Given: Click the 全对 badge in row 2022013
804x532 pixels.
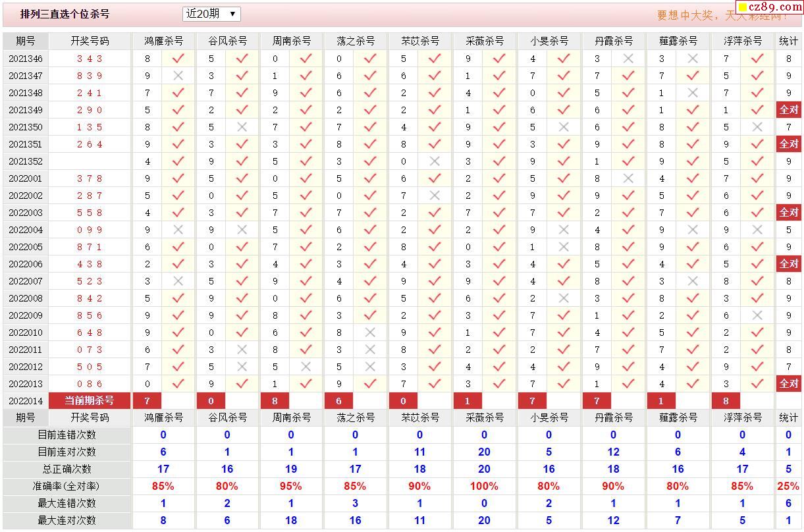Looking at the screenshot, I should 789,384.
